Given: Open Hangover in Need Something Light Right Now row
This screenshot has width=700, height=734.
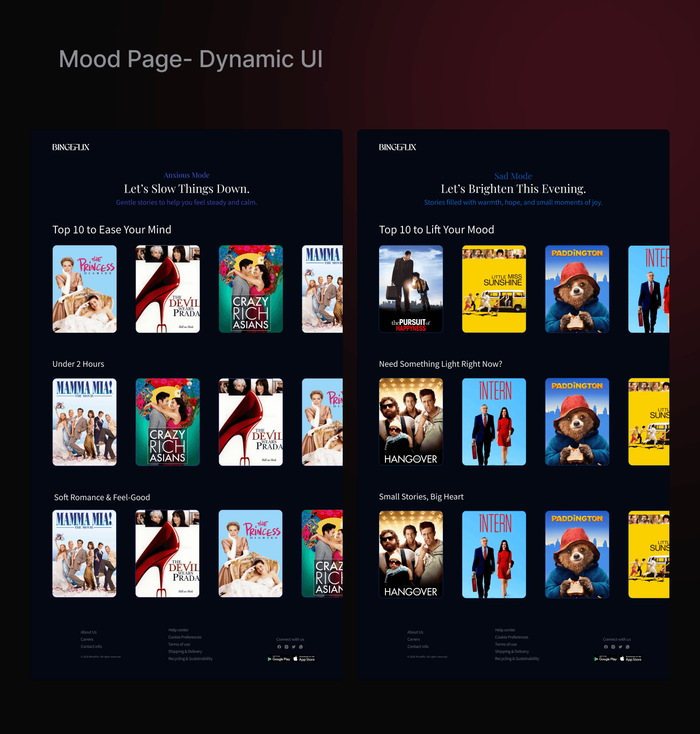Looking at the screenshot, I should pyautogui.click(x=411, y=422).
